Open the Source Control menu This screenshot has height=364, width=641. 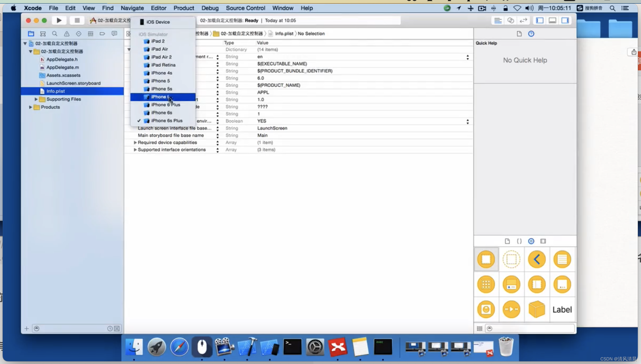click(x=245, y=8)
